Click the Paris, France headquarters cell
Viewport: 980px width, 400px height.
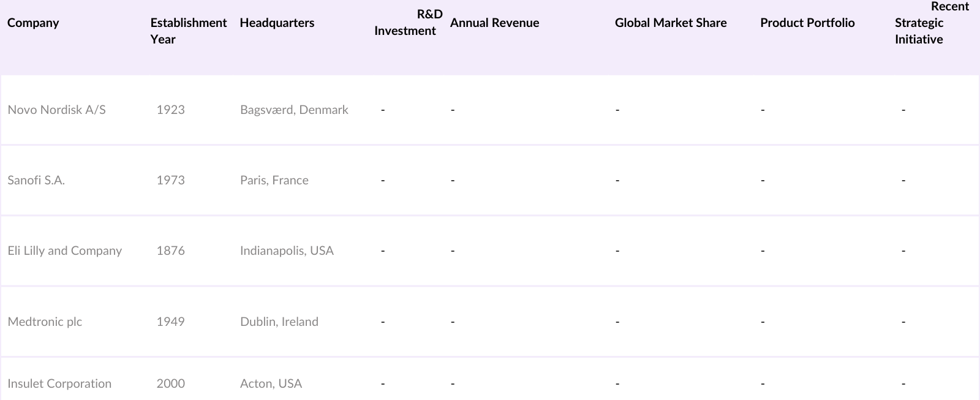(274, 180)
